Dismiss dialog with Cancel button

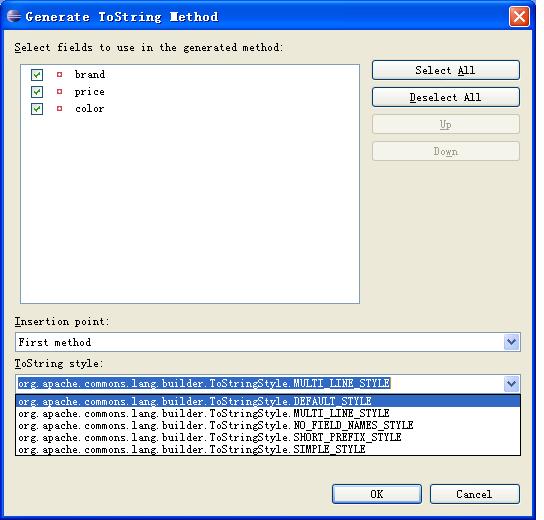point(475,494)
